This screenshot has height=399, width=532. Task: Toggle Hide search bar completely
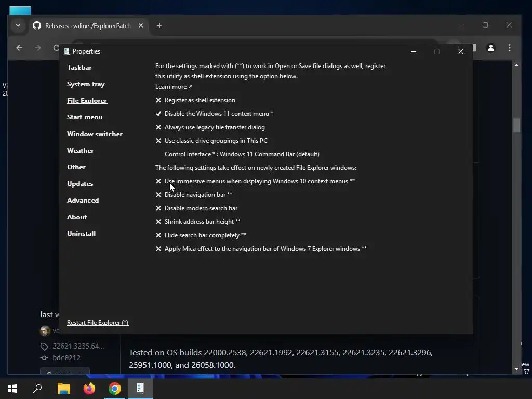click(x=201, y=235)
